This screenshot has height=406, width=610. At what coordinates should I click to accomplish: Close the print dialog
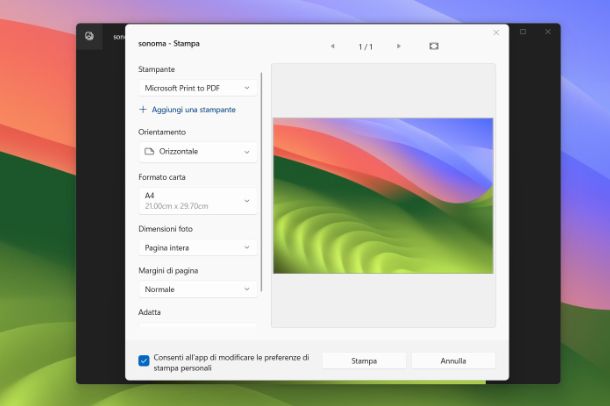coord(496,33)
